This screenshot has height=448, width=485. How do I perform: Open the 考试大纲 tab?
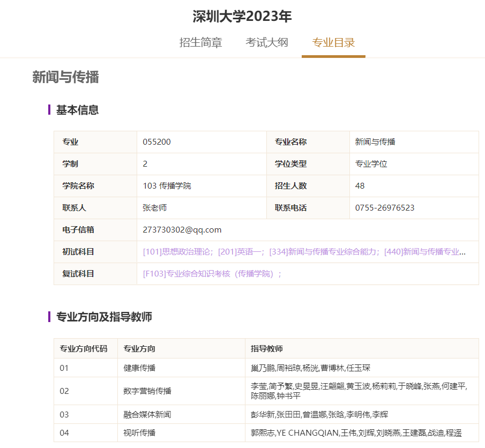267,42
